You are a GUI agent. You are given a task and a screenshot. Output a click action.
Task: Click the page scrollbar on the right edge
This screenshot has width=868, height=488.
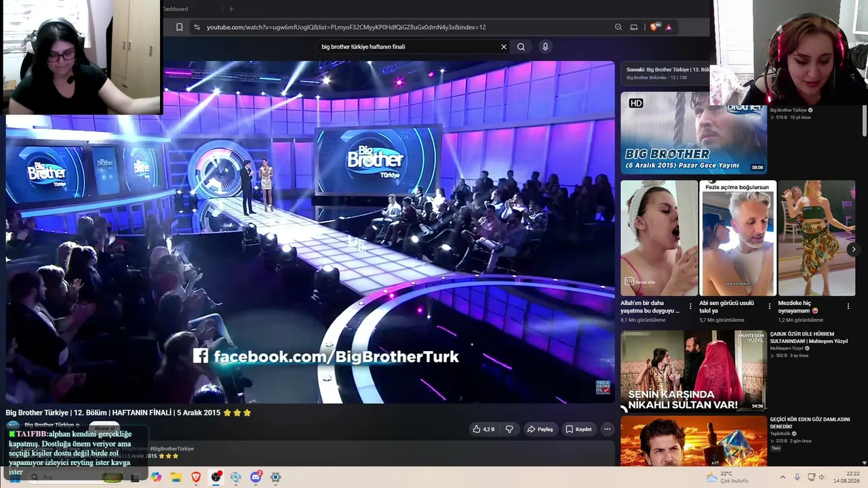click(864, 122)
